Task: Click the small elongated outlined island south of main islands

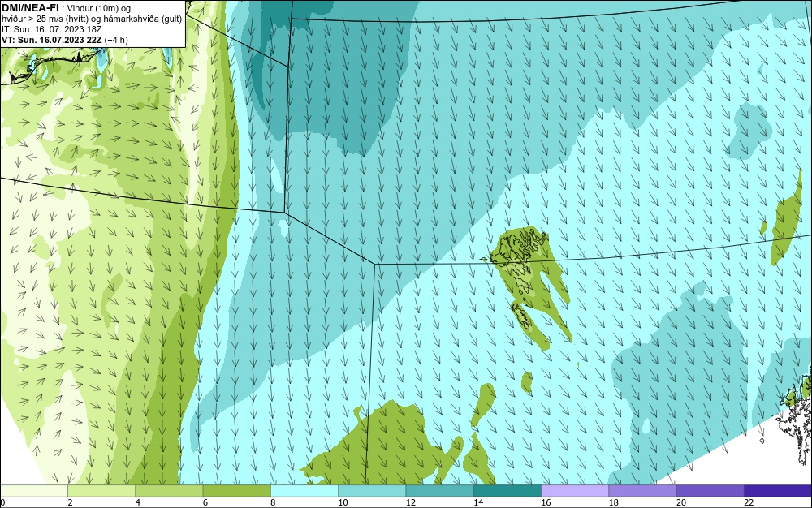Action: [x=523, y=316]
